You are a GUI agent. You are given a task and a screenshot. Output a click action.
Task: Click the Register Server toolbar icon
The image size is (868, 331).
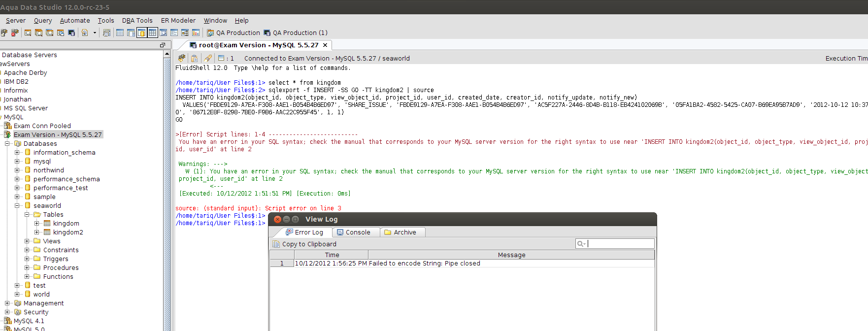(4, 33)
